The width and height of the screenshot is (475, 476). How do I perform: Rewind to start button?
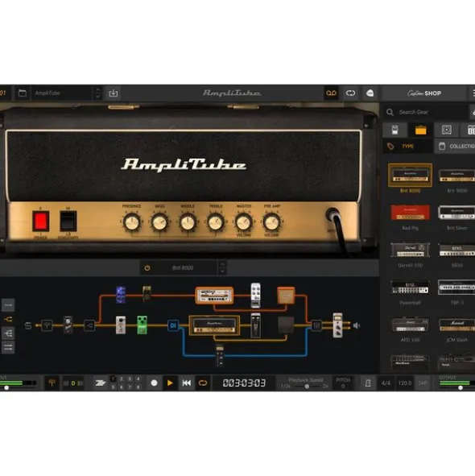coord(186,383)
